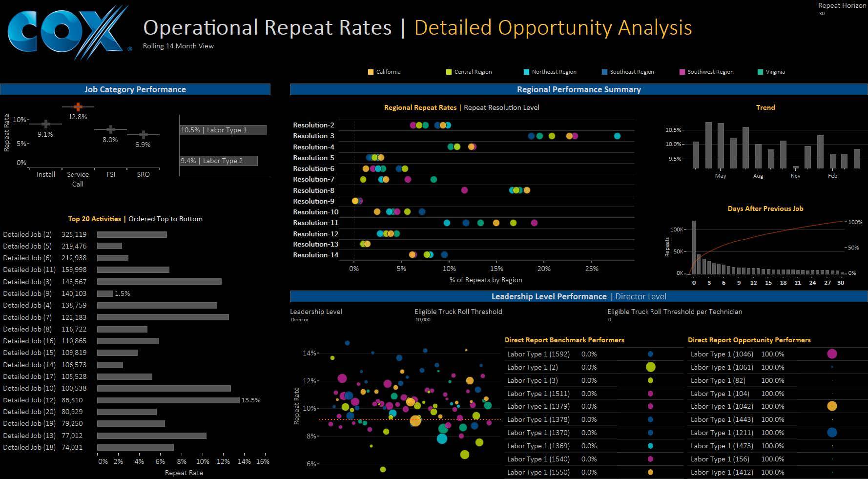
Task: Click the Southwest Region magenta color swatch
Action: pyautogui.click(x=682, y=72)
